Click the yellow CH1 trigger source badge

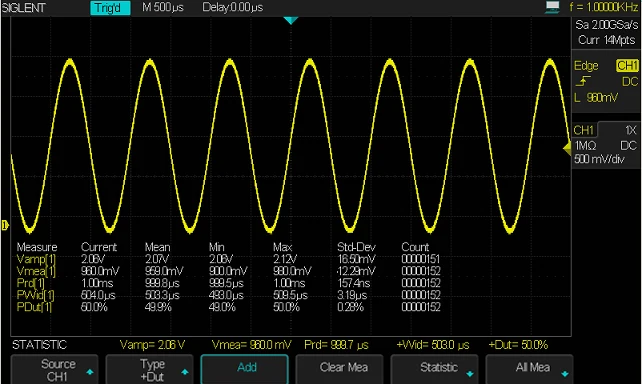pos(627,66)
